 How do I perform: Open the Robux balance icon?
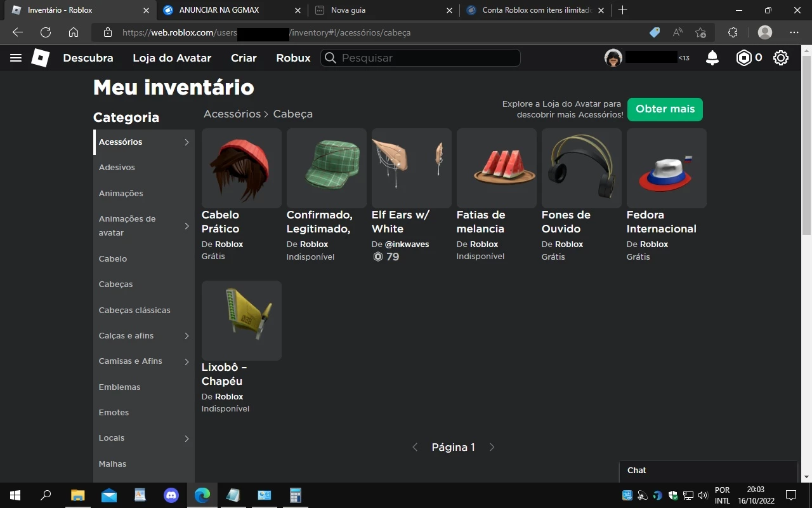(743, 58)
